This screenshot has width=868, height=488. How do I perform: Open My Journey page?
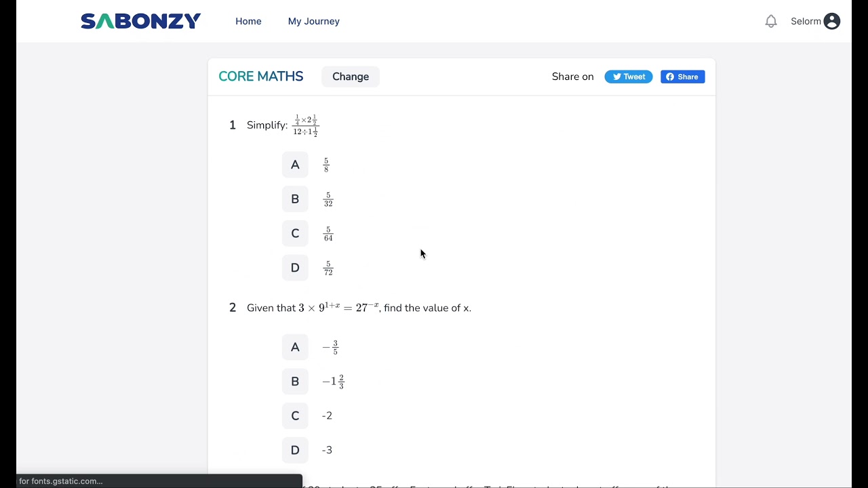tap(314, 22)
